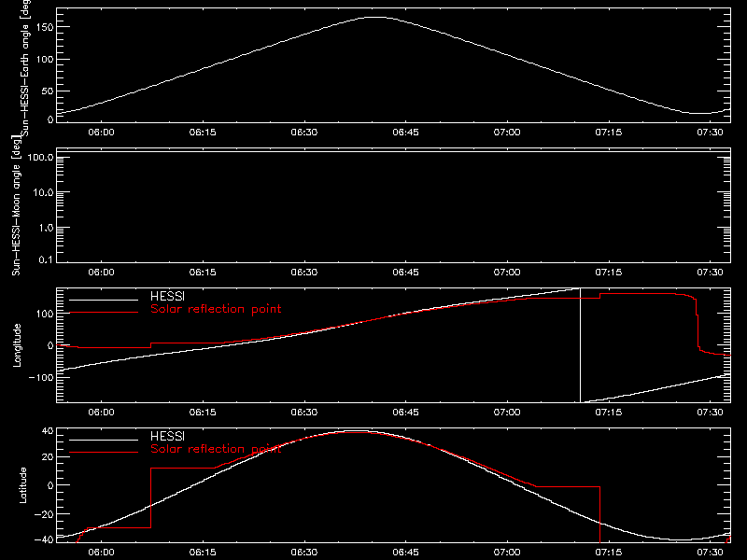This screenshot has width=747, height=560.
Task: Select 'HESSI' legend text in Latitude plot
Action: (167, 436)
